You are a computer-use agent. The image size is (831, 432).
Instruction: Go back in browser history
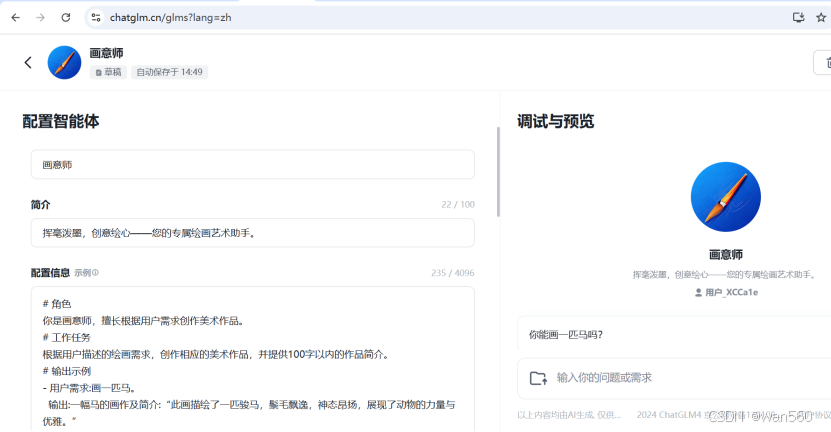15,17
